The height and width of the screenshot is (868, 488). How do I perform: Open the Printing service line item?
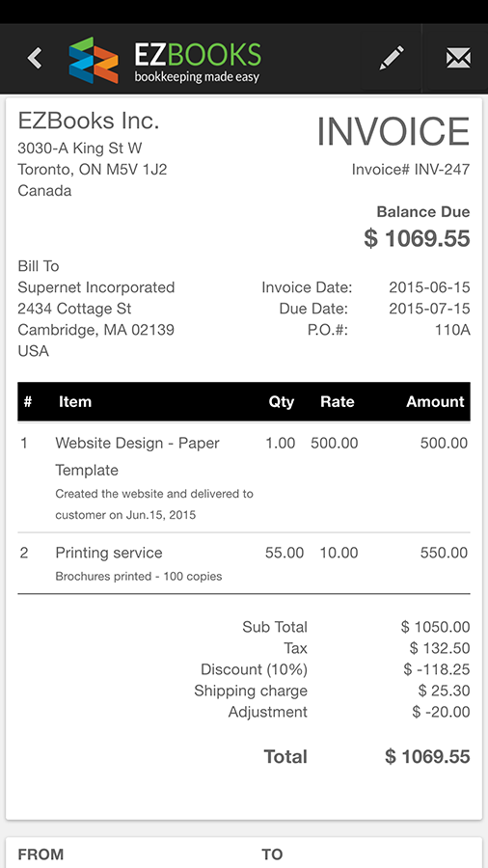244,563
